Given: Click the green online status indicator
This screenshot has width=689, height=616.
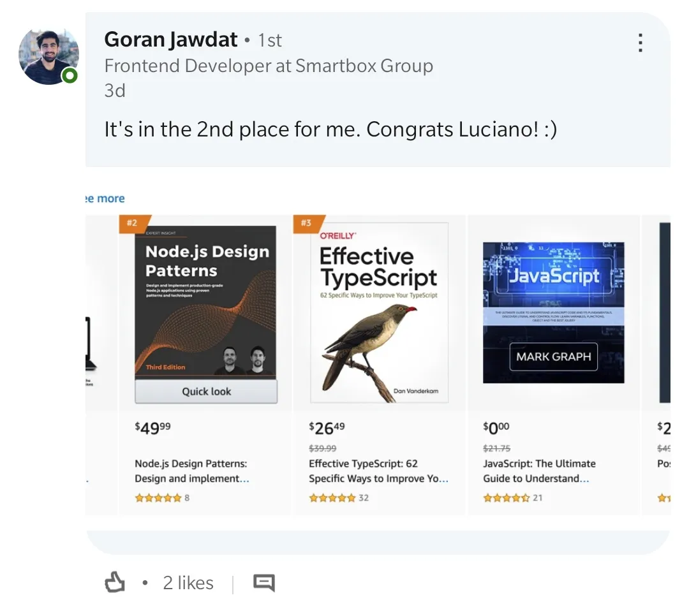Looking at the screenshot, I should point(70,75).
